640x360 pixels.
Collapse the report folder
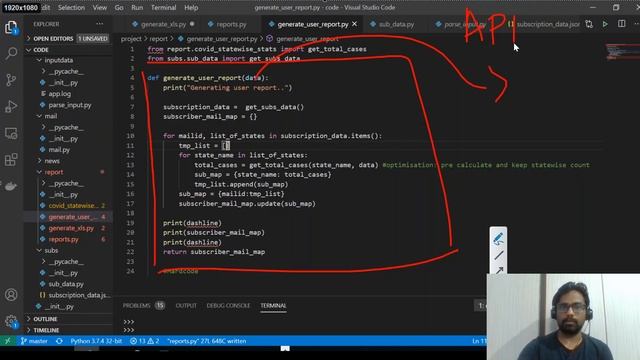(x=68, y=172)
